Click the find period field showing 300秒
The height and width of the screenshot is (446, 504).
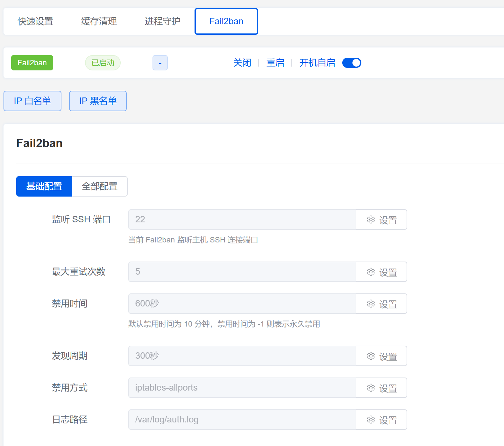pos(242,356)
